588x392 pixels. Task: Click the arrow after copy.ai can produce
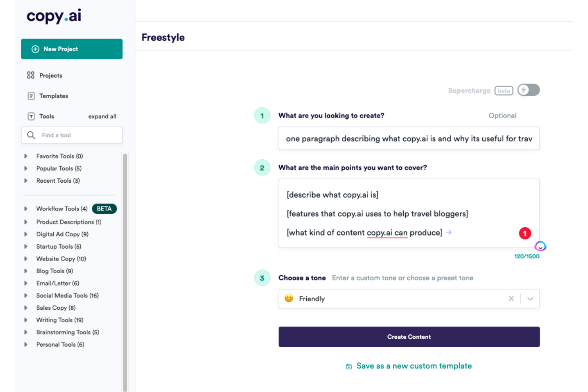[449, 232]
